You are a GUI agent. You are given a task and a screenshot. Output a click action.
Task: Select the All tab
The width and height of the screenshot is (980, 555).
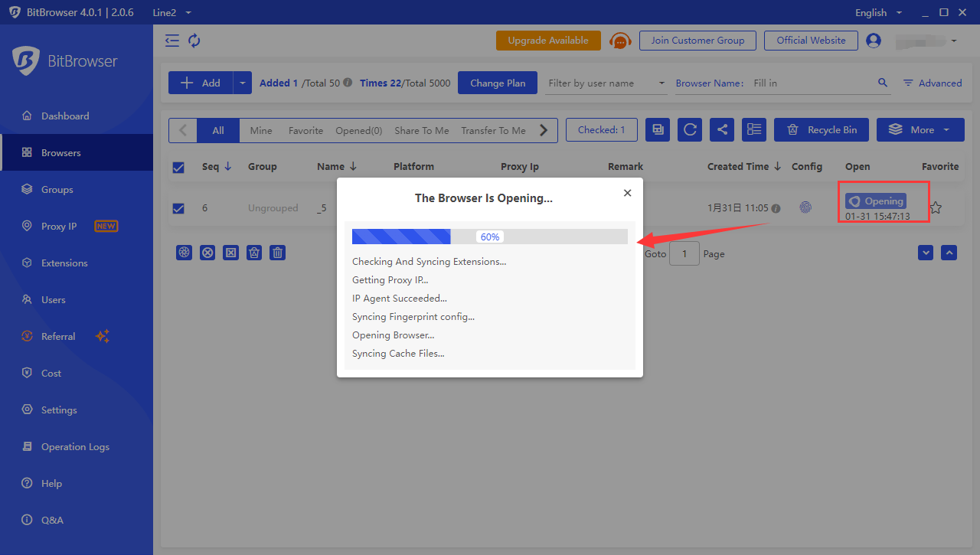point(218,130)
